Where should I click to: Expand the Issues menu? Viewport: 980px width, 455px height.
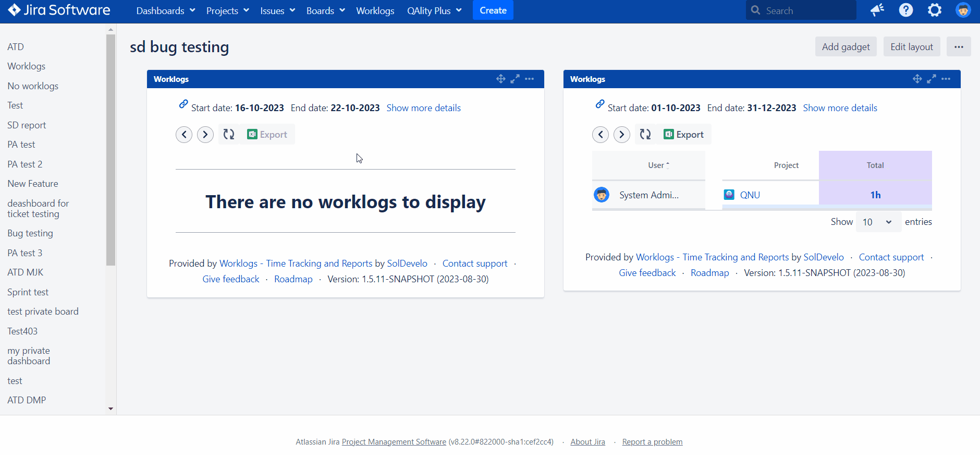[278, 10]
